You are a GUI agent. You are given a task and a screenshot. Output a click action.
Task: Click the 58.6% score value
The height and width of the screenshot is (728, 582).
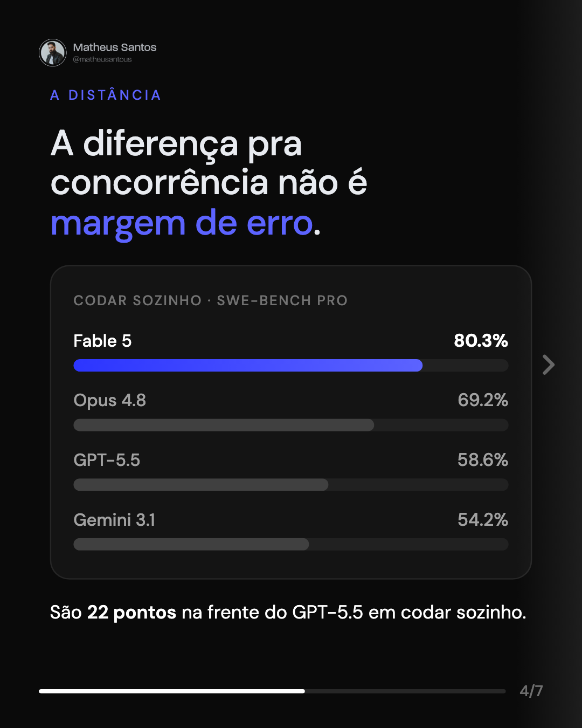483,460
